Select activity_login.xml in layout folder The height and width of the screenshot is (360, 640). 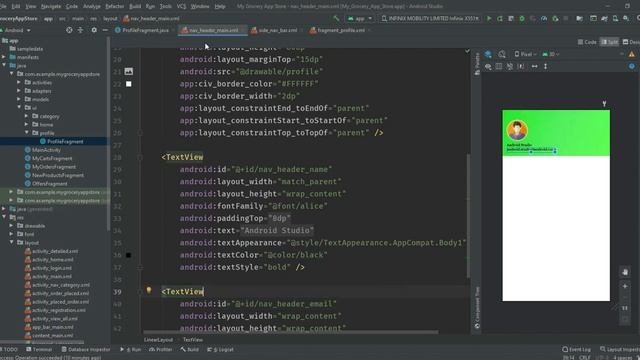(x=48, y=268)
